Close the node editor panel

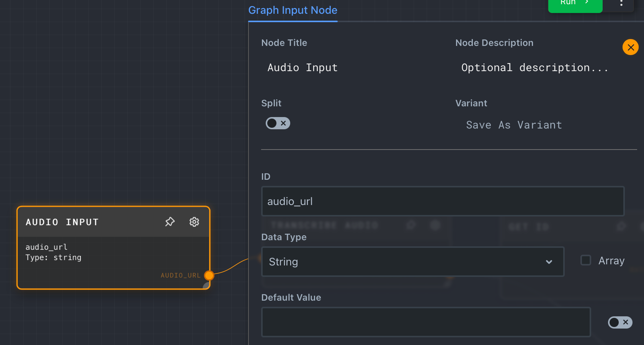point(630,47)
